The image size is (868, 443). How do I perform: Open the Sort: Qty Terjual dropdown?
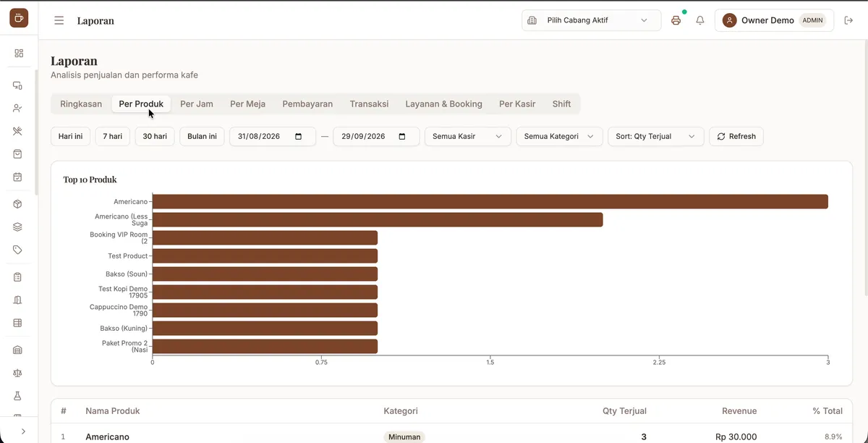pos(655,136)
